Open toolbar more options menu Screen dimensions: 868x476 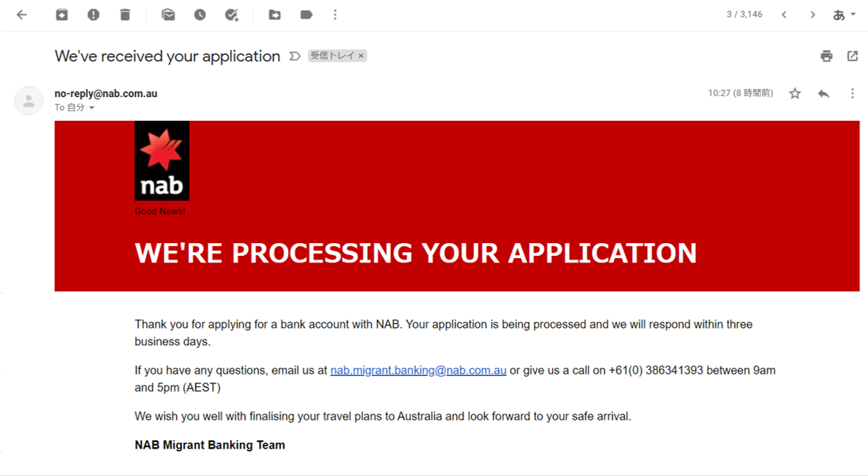tap(335, 15)
